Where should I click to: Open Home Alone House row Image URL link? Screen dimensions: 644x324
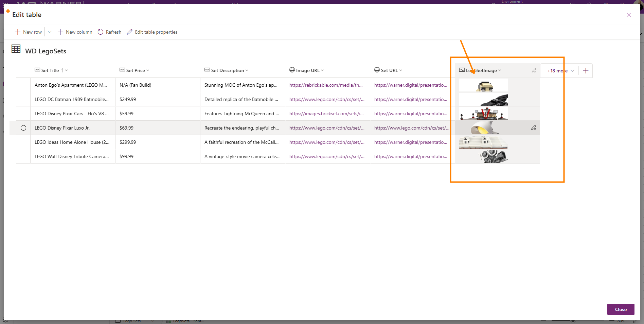click(327, 142)
